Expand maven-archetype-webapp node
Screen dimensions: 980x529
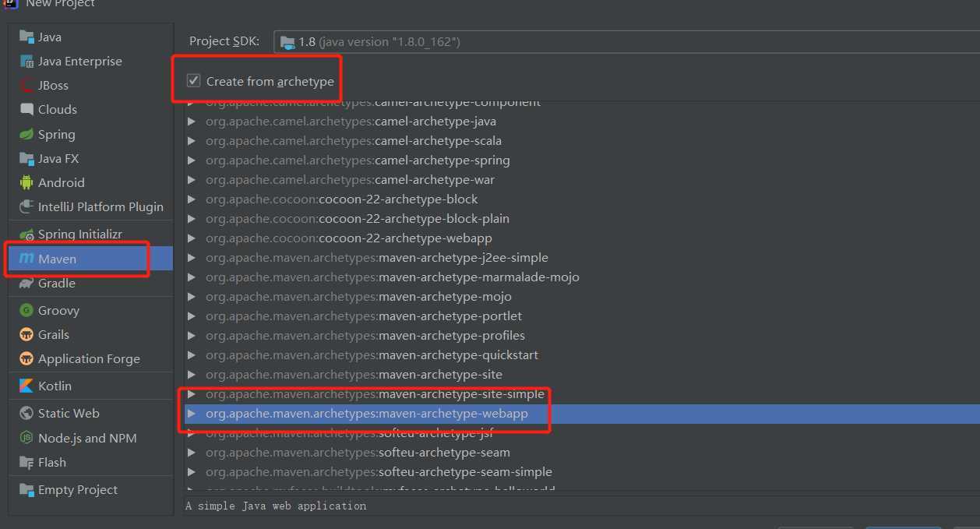point(192,414)
